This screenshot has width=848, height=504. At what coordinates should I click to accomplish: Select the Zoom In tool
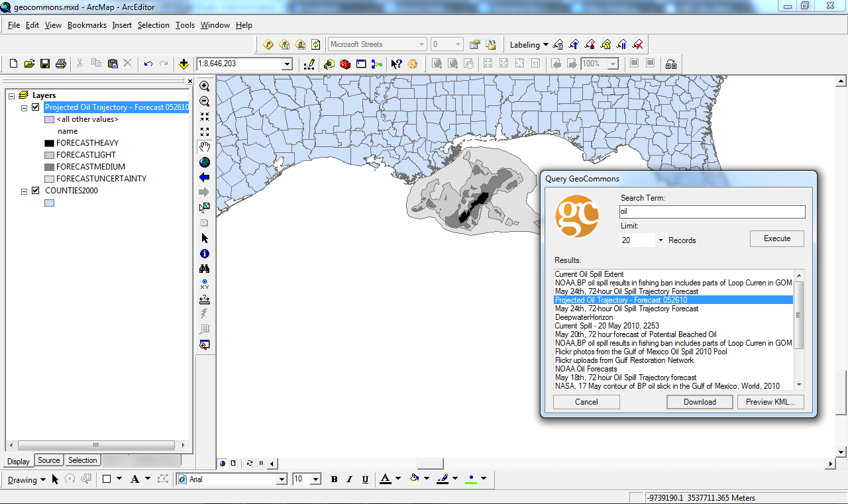(x=205, y=86)
